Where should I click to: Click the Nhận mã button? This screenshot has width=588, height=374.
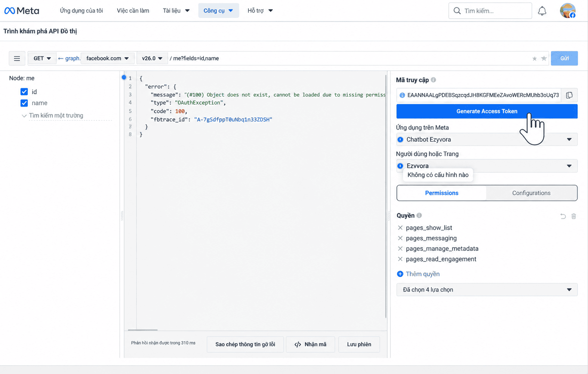310,344
